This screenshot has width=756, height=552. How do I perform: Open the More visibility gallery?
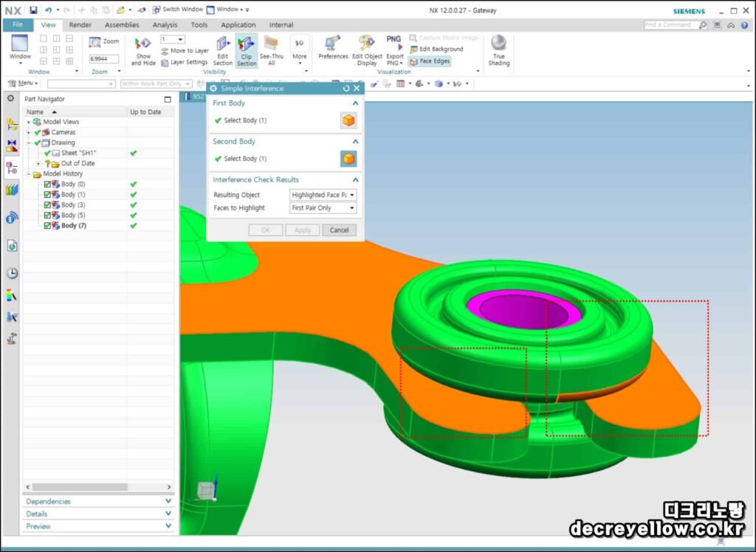(x=300, y=51)
